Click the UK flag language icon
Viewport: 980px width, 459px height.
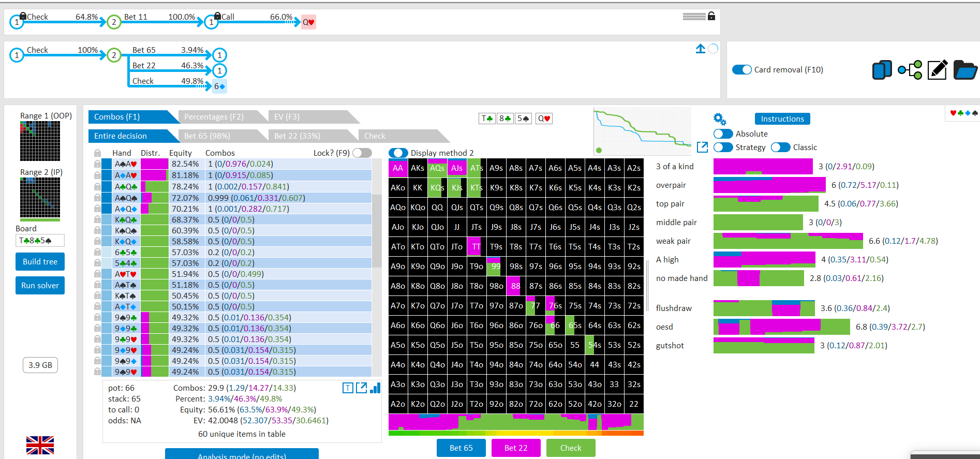[x=40, y=445]
